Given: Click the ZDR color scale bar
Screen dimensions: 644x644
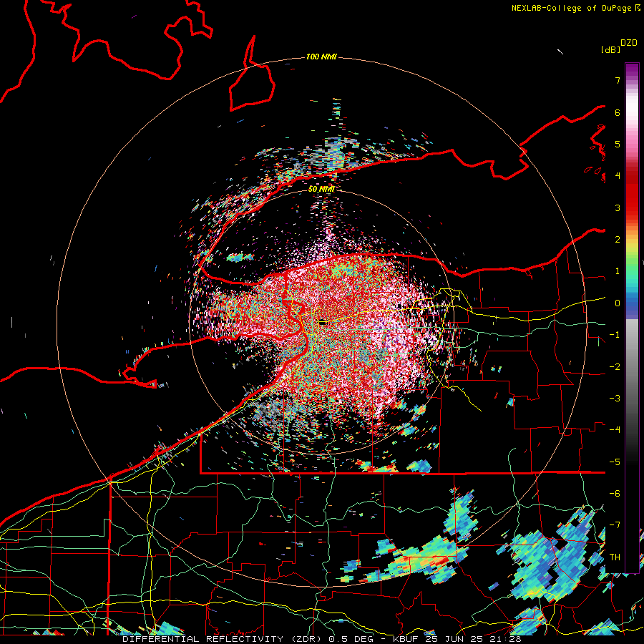Looking at the screenshot, I should 632,318.
